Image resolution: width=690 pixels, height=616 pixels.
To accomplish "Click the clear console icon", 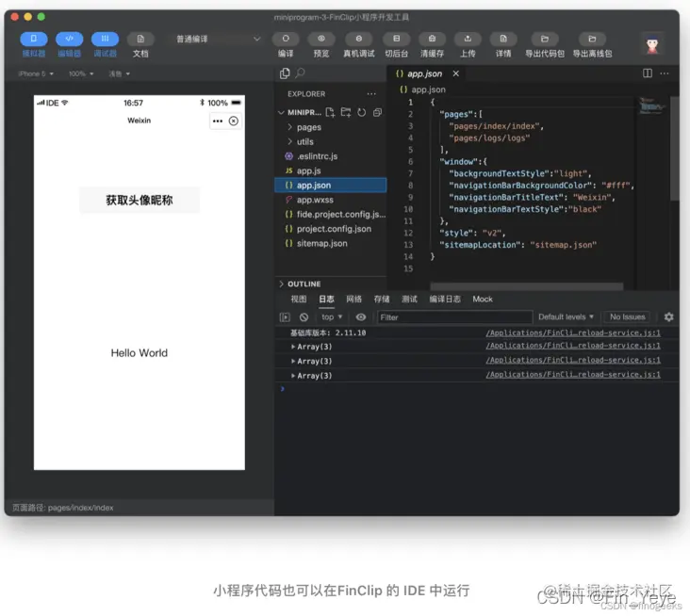I will click(x=304, y=317).
